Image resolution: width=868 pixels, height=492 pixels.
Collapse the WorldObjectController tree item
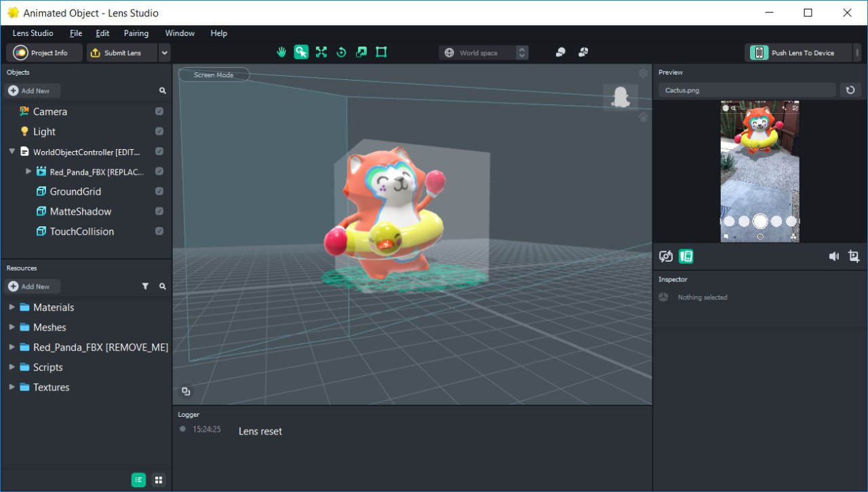pyautogui.click(x=12, y=152)
